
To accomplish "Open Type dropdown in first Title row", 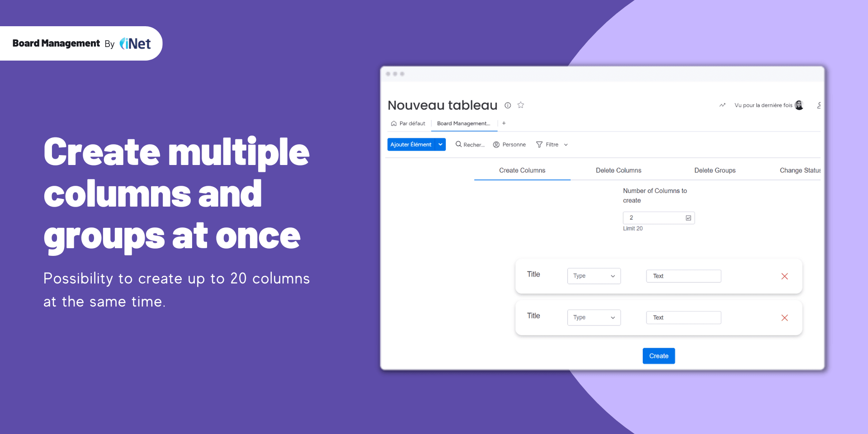I will pos(594,276).
